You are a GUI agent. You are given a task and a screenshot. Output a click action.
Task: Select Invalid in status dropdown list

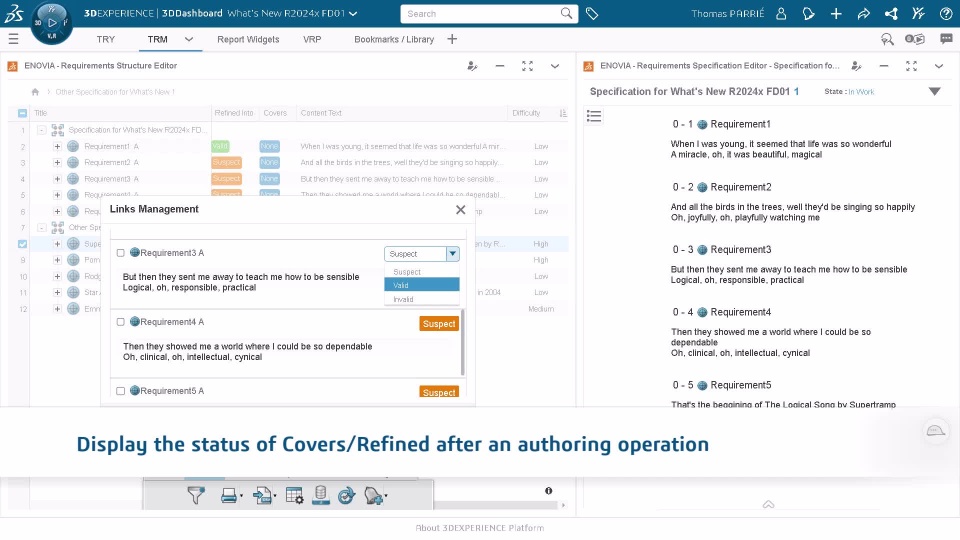422,299
